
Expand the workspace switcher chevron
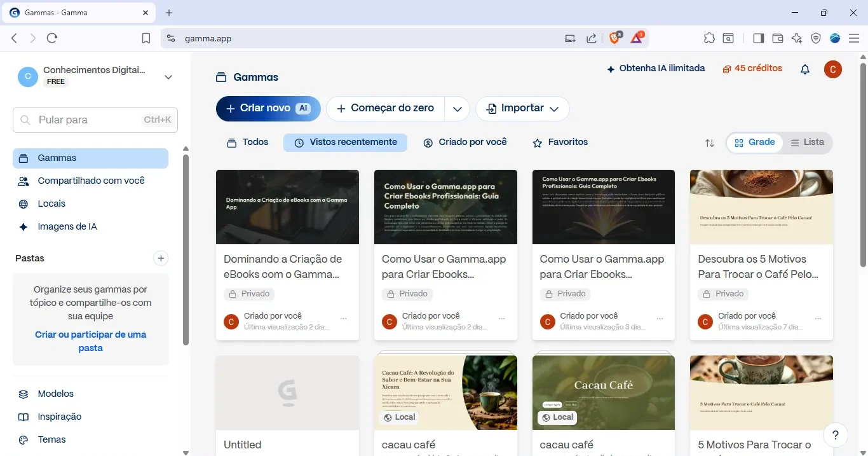pyautogui.click(x=168, y=77)
